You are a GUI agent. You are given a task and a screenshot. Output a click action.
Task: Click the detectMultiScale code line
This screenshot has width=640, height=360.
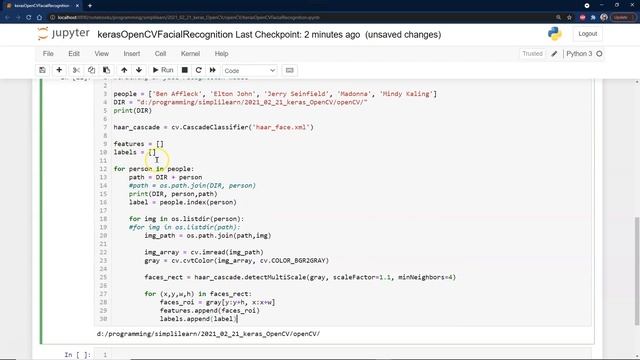300,277
